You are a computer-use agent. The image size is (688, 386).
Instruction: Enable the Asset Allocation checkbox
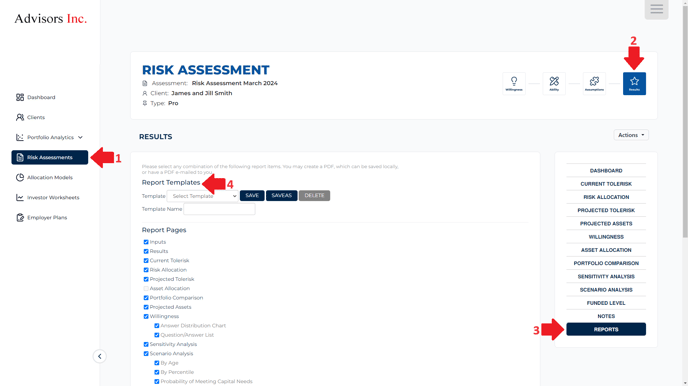pyautogui.click(x=146, y=289)
